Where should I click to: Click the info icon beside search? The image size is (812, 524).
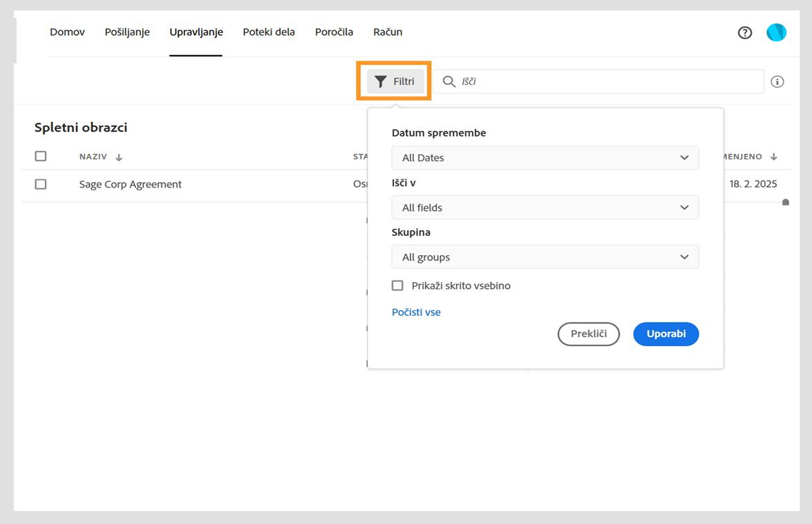click(x=778, y=81)
